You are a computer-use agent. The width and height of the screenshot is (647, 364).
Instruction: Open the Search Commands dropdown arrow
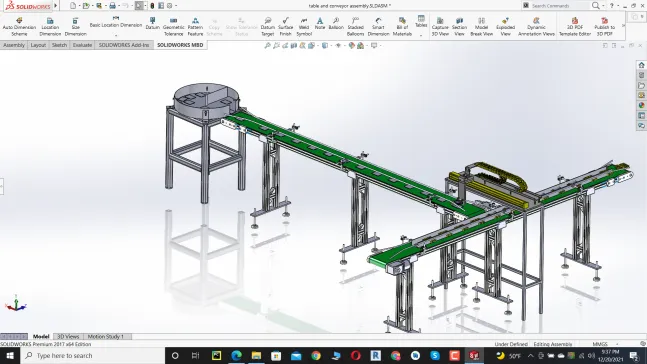point(603,6)
